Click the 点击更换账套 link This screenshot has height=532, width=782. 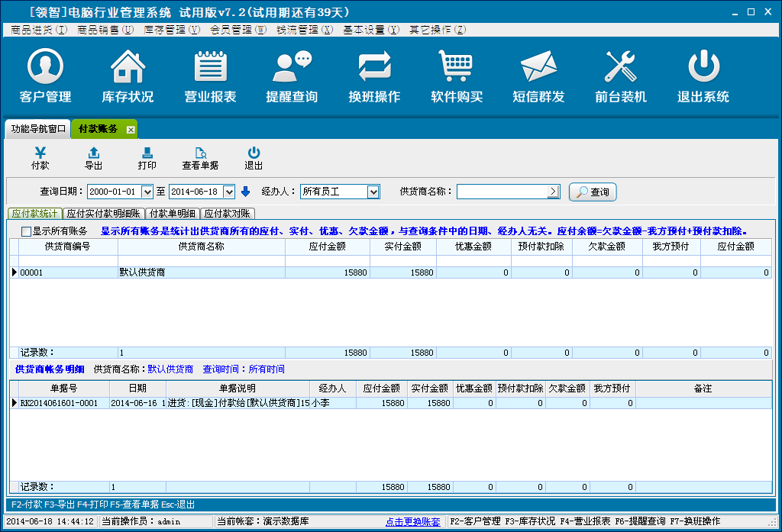tap(413, 521)
